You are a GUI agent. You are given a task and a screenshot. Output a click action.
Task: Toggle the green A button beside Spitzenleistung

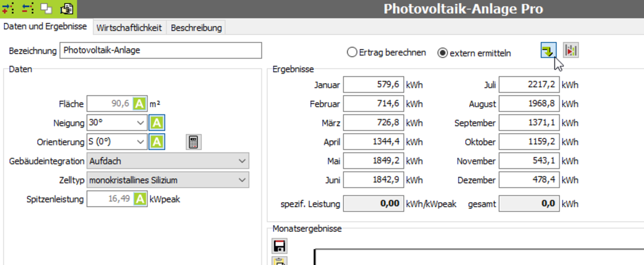point(140,200)
